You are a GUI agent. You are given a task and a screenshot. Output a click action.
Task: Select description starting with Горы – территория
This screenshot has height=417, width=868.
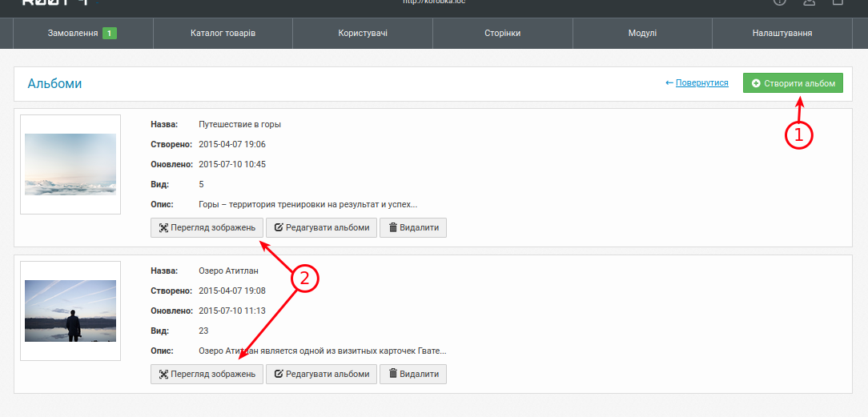coord(307,205)
